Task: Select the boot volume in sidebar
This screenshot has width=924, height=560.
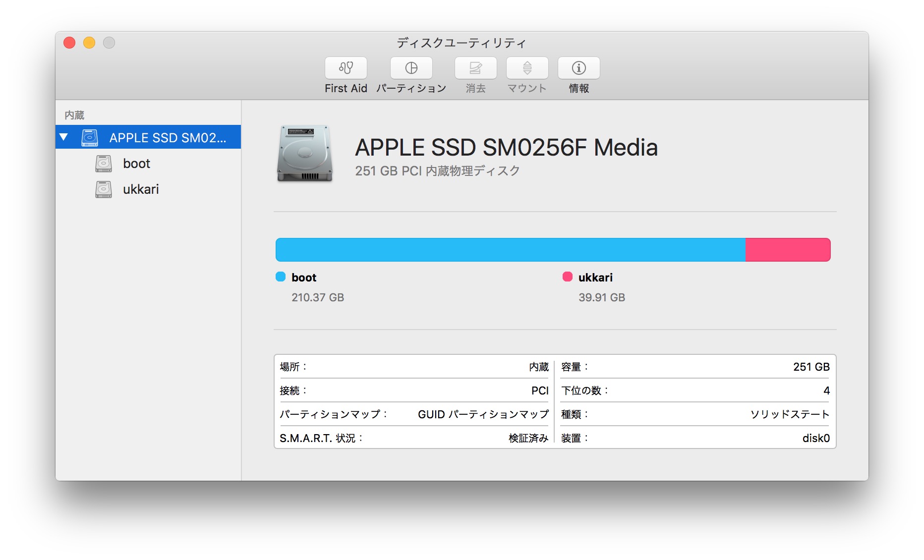Action: point(148,164)
